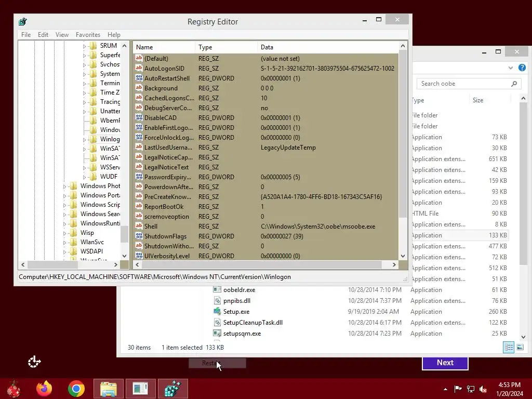Expand the Wisp key

64,233
